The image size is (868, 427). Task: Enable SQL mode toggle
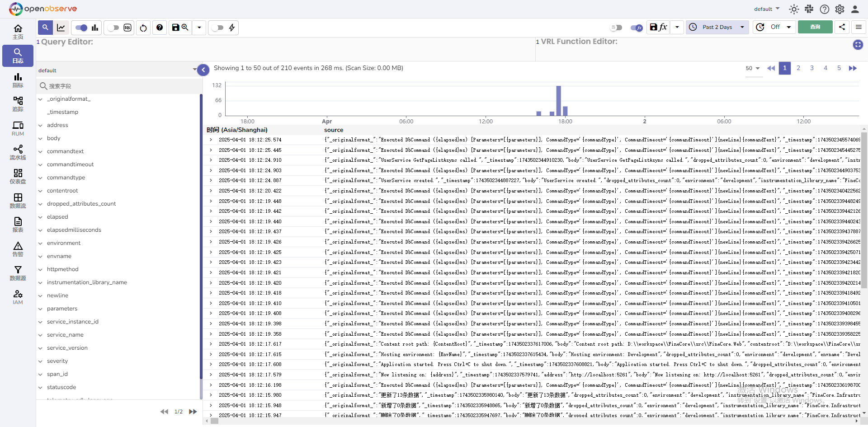(x=113, y=28)
